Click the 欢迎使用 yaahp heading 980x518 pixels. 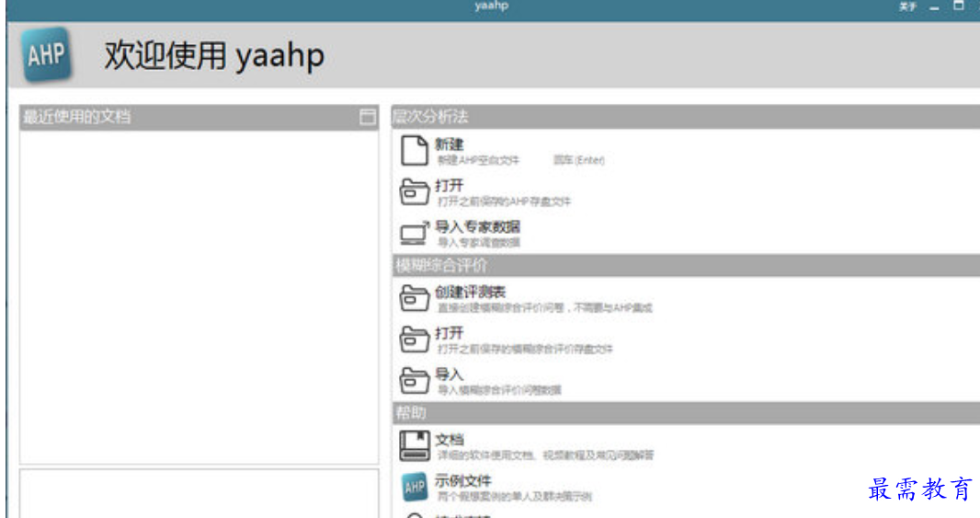click(x=214, y=55)
